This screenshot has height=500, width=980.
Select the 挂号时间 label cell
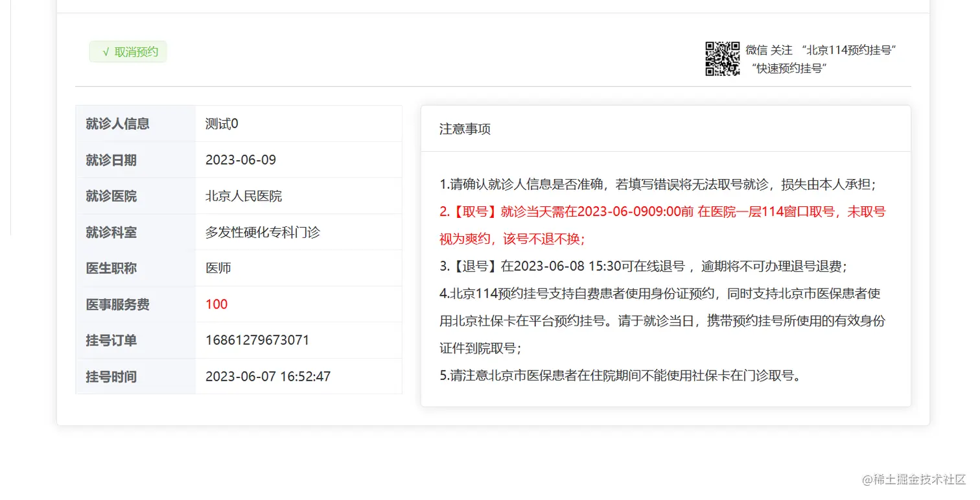(x=135, y=376)
